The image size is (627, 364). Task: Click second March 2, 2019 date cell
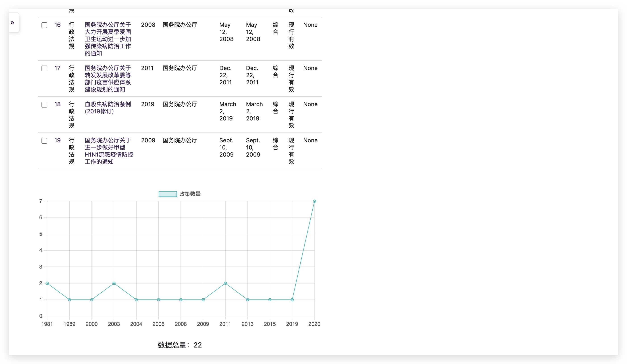click(x=254, y=111)
